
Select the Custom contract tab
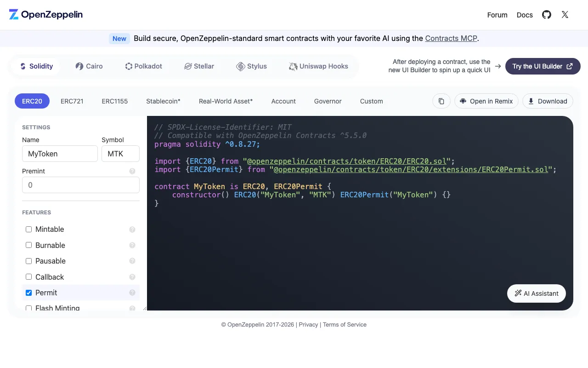coord(372,101)
